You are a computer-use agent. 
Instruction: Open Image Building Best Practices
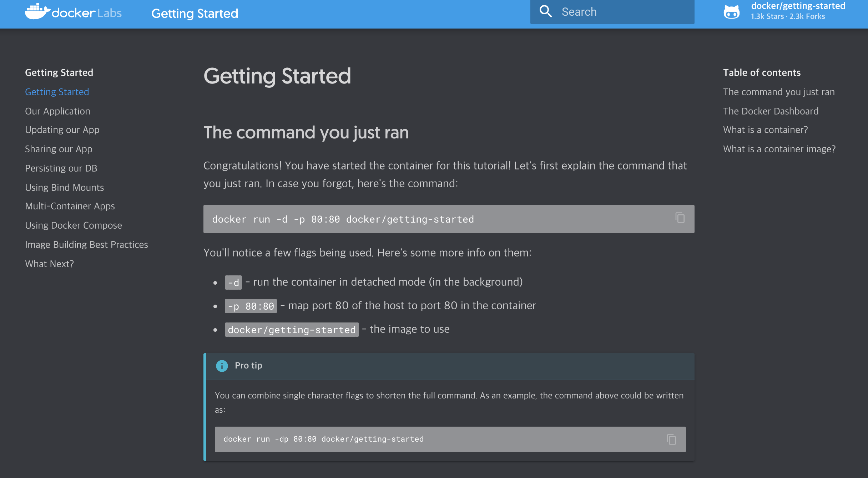86,245
